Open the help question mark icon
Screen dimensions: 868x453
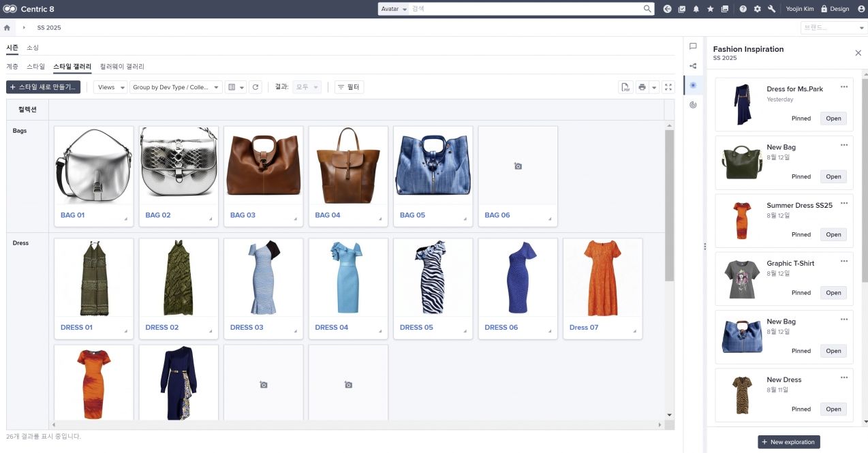point(743,9)
